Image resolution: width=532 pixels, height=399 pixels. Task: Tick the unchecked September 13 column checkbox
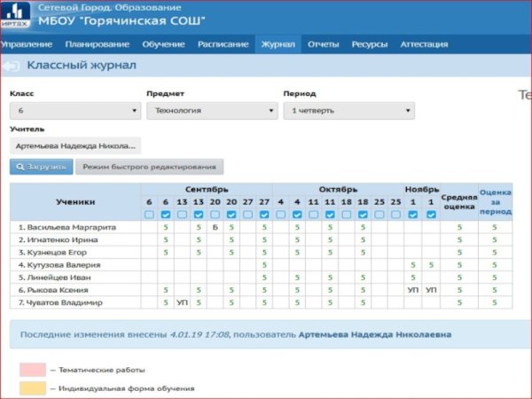coord(182,215)
